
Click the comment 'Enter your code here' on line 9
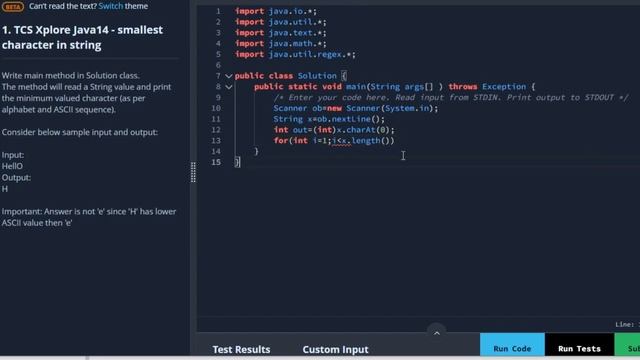pyautogui.click(x=451, y=98)
